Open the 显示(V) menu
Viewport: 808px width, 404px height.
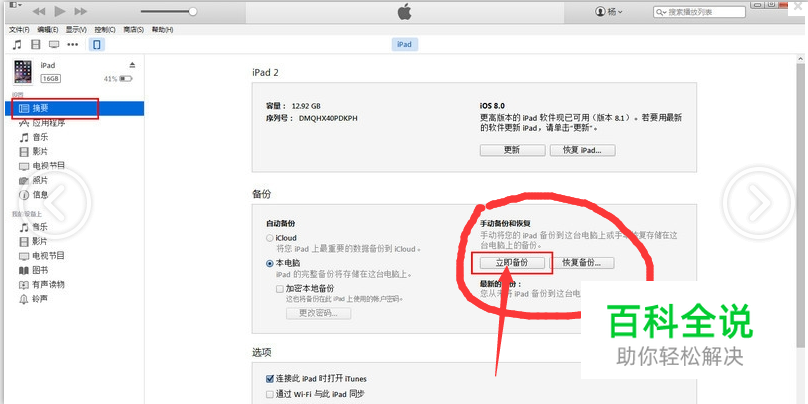point(76,29)
